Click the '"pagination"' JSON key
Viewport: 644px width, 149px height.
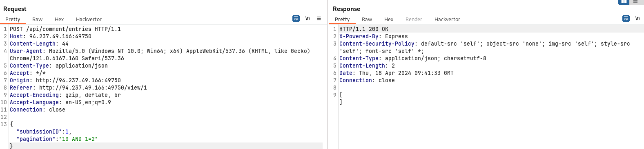pos(36,139)
